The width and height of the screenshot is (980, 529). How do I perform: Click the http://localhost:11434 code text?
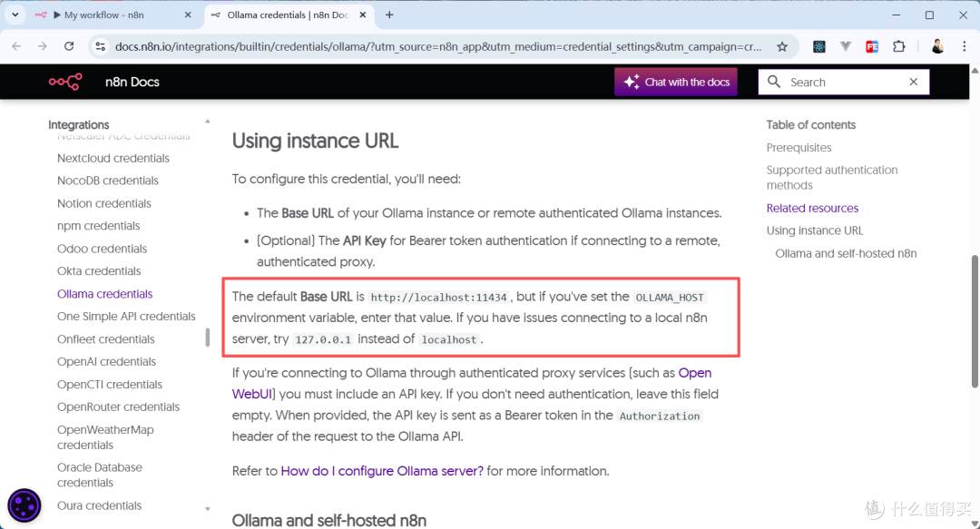439,298
